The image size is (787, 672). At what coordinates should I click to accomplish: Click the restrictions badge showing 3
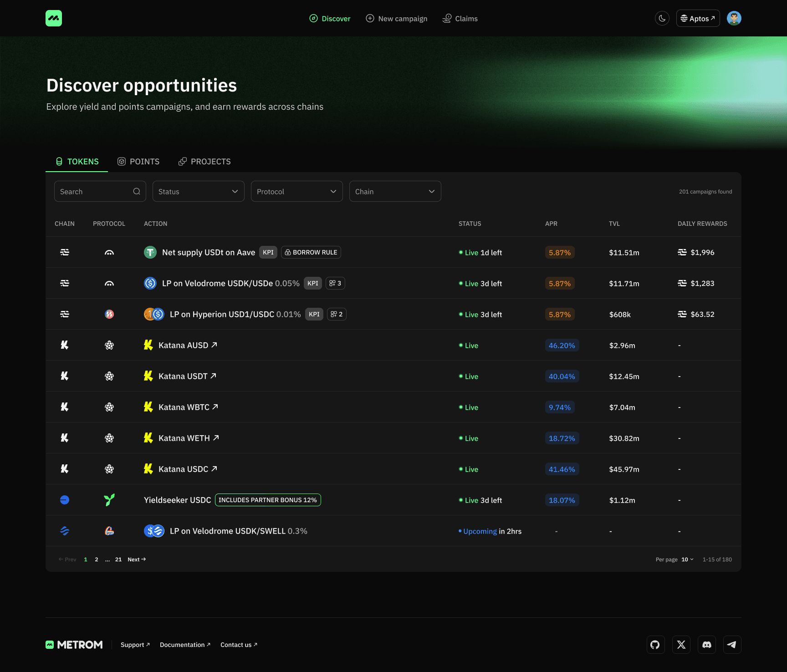(335, 283)
